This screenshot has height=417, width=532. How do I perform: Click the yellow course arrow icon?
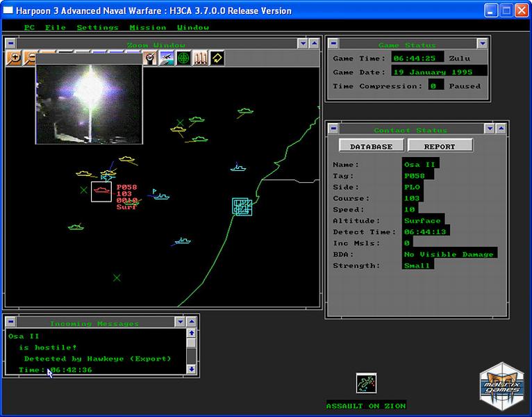click(x=217, y=59)
